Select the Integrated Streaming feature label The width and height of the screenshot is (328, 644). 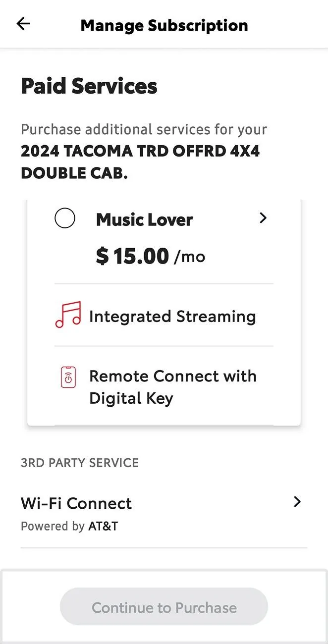(172, 316)
